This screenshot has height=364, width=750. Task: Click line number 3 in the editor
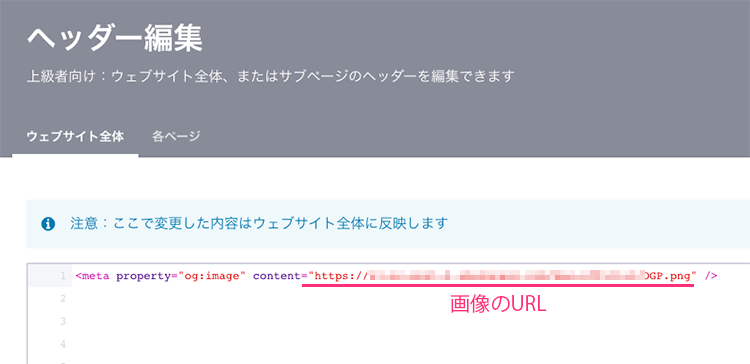point(63,321)
